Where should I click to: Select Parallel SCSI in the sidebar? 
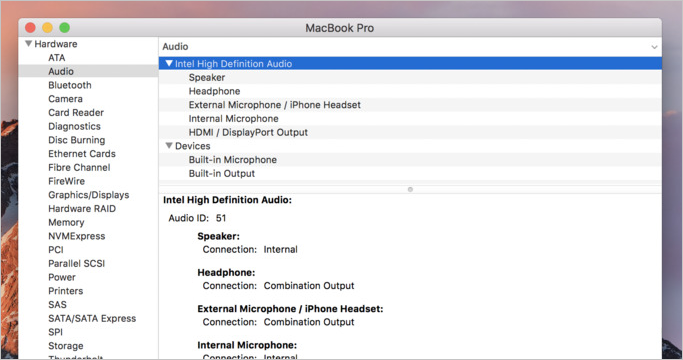pos(77,263)
